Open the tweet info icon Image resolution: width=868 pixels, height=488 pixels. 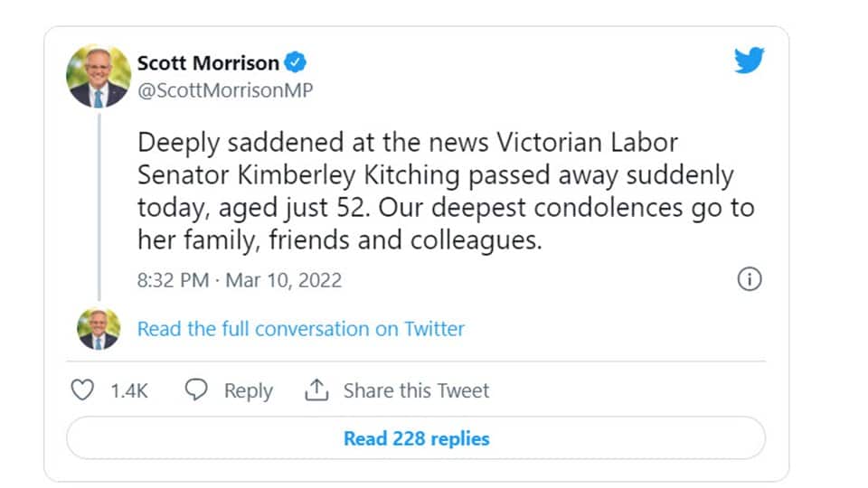coord(750,279)
